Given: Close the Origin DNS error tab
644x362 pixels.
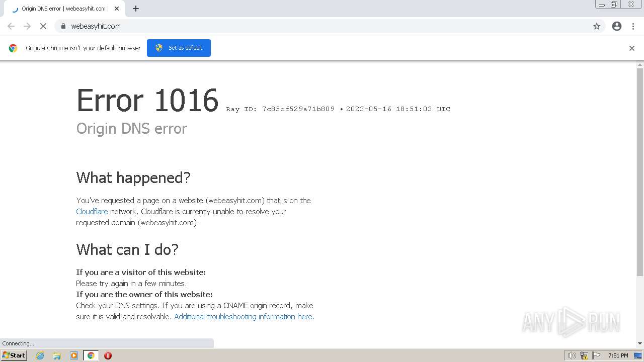Looking at the screenshot, I should [x=117, y=9].
